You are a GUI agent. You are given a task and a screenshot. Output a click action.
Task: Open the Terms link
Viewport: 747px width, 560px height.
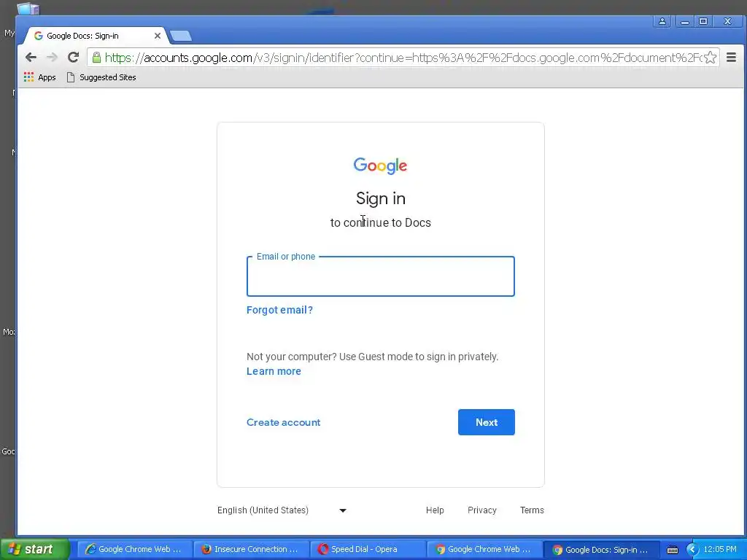[x=532, y=510]
